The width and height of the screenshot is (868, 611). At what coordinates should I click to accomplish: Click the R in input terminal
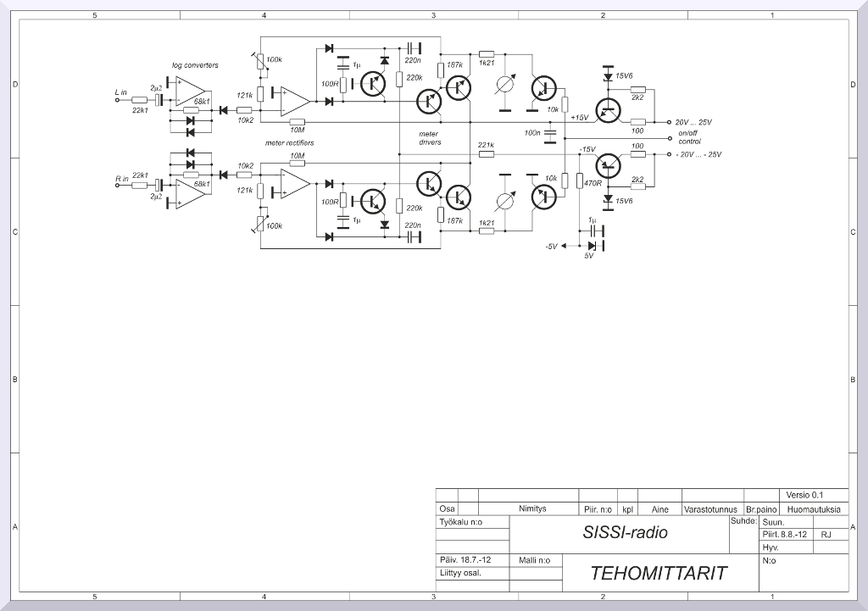(118, 186)
